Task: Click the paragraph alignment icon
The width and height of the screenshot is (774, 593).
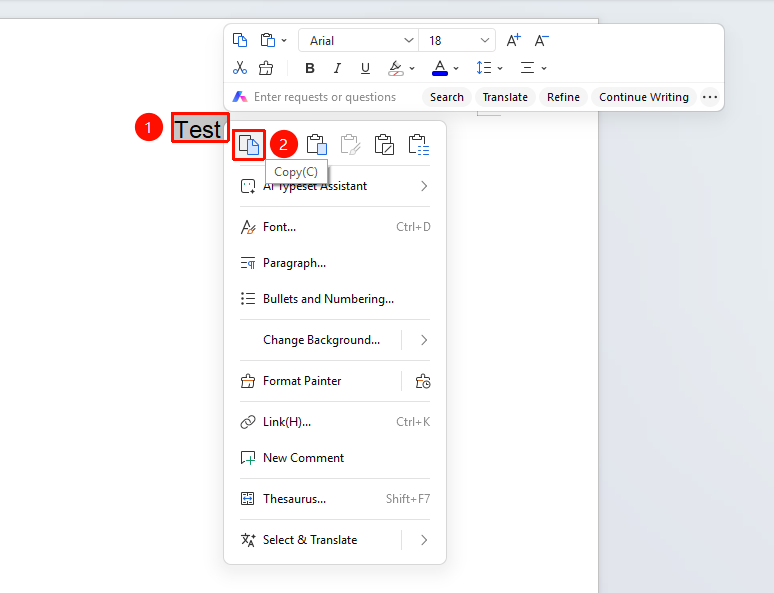Action: click(x=527, y=68)
